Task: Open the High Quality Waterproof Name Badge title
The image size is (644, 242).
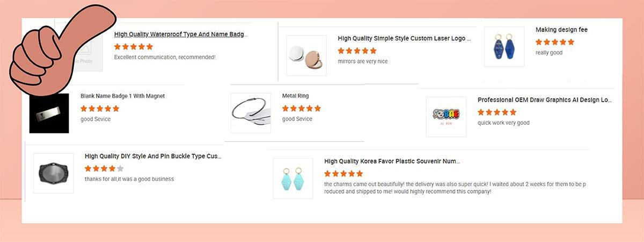Action: point(180,34)
